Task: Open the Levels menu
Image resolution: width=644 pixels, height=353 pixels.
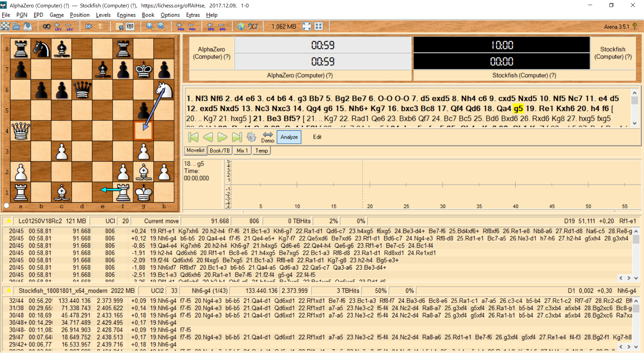Action: tap(103, 15)
